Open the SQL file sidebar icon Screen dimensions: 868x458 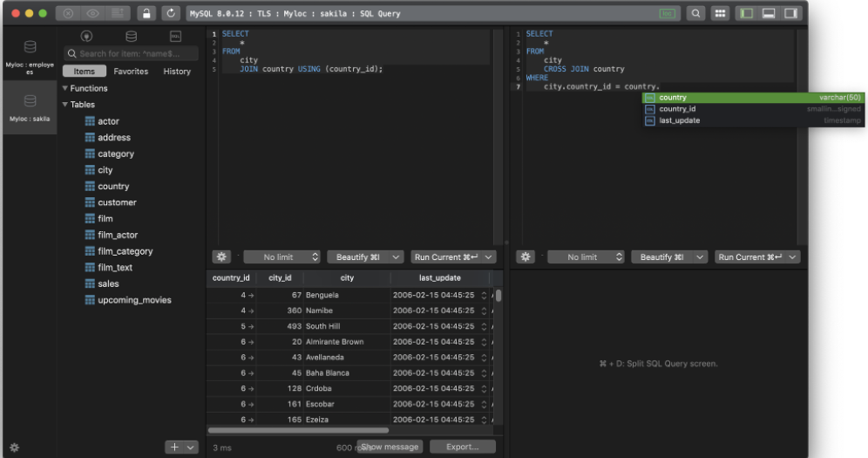point(175,37)
